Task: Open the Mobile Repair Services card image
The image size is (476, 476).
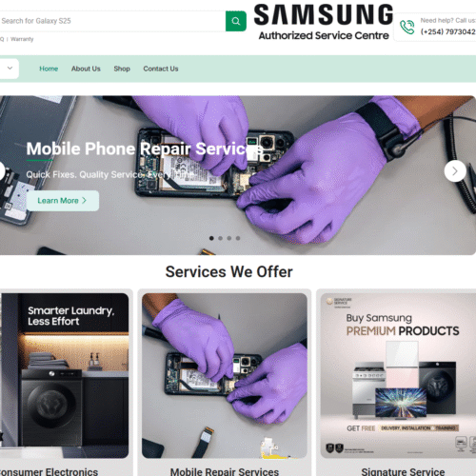Action: [x=225, y=375]
